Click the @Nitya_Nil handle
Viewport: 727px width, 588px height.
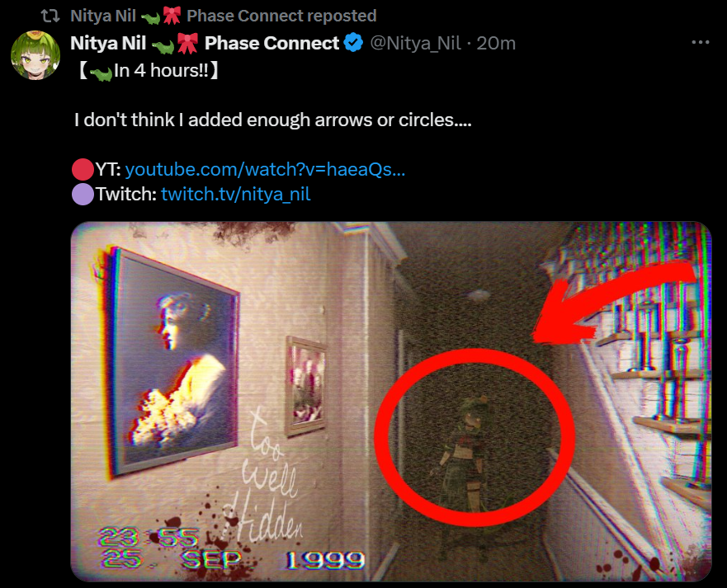pos(415,43)
